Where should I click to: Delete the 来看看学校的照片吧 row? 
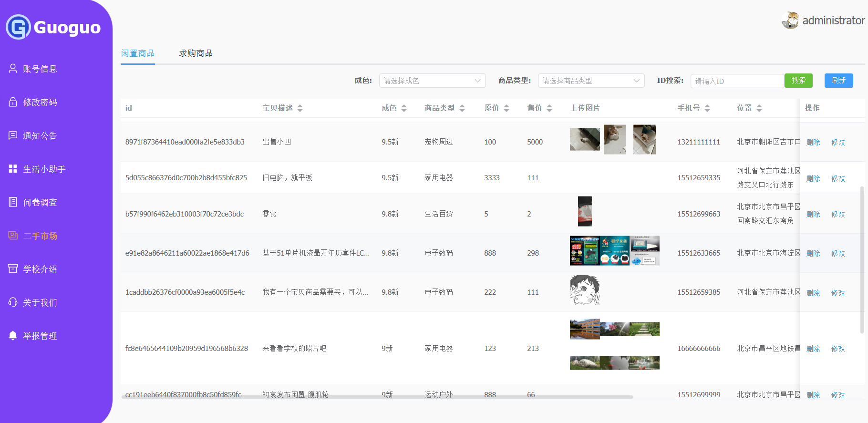tap(813, 349)
